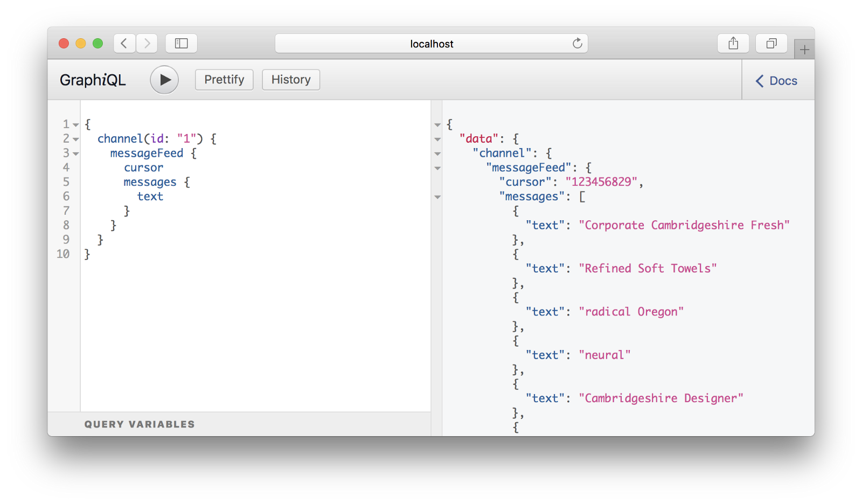862x504 pixels.
Task: Open a new browser tab
Action: [x=804, y=50]
